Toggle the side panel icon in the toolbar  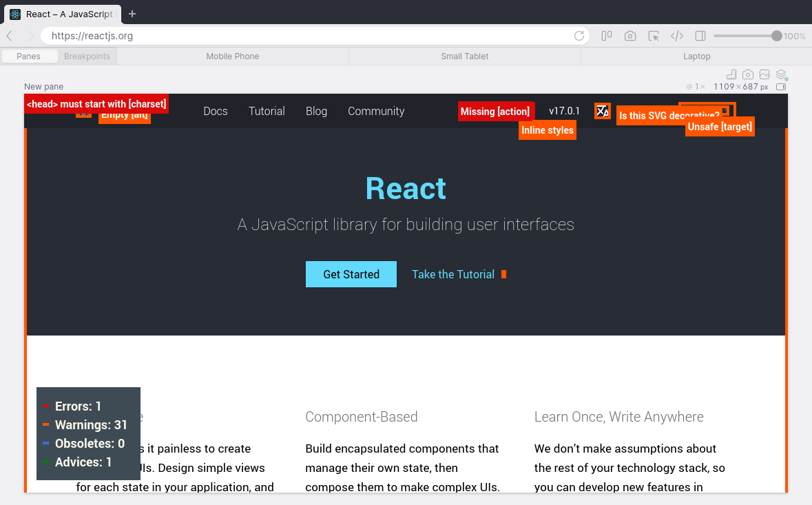point(700,36)
